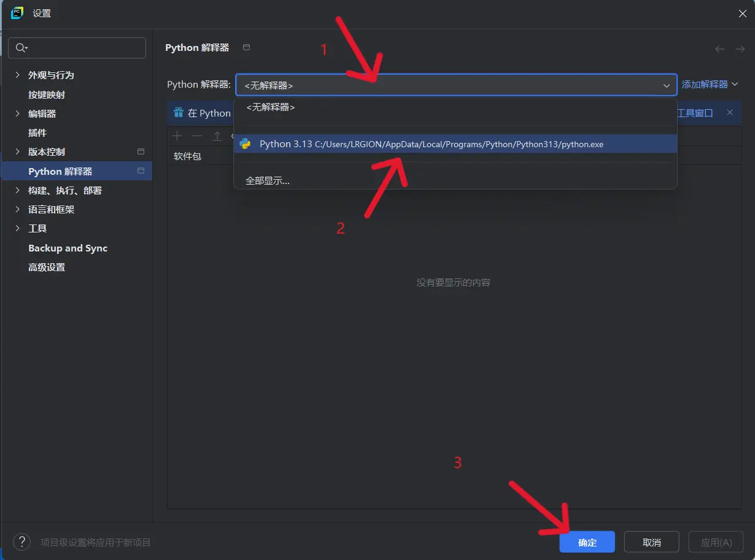The image size is (755, 560).
Task: Choose the <无解释器> option in dropdown list
Action: tap(271, 107)
